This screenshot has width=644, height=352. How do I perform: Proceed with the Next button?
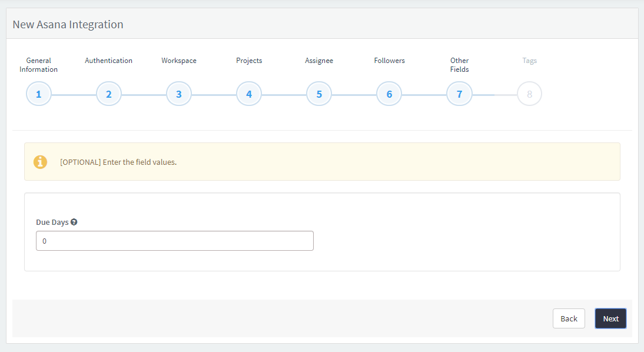tap(610, 318)
